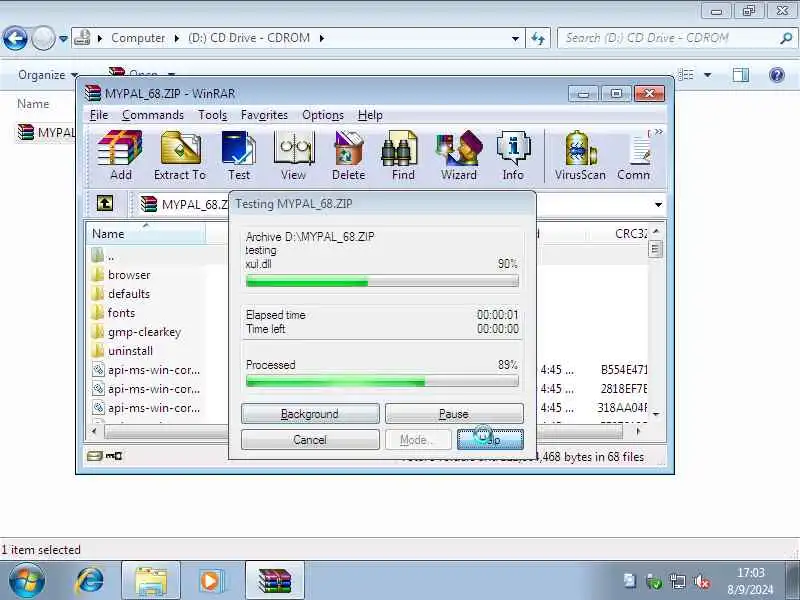Open the Windows Start button
The image size is (800, 600).
[x=27, y=581]
